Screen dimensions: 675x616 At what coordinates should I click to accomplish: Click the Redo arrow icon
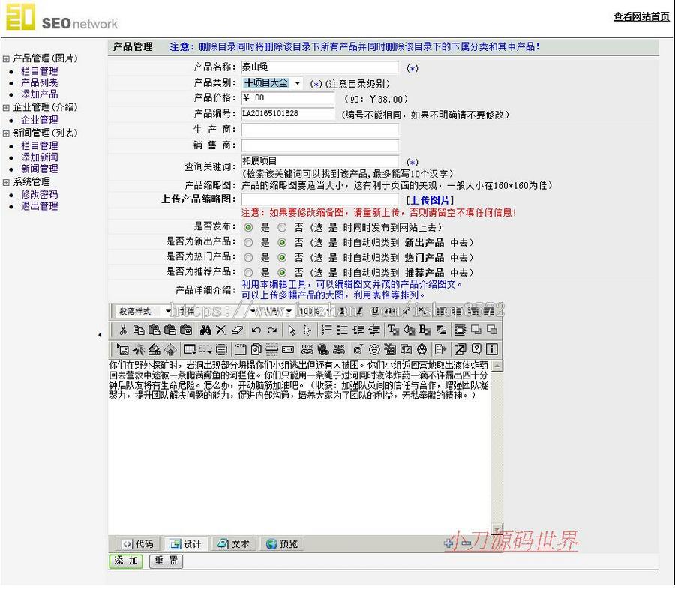click(272, 330)
